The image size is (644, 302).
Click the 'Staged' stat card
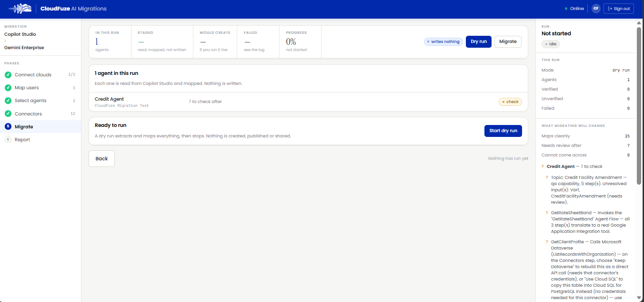[x=162, y=42]
